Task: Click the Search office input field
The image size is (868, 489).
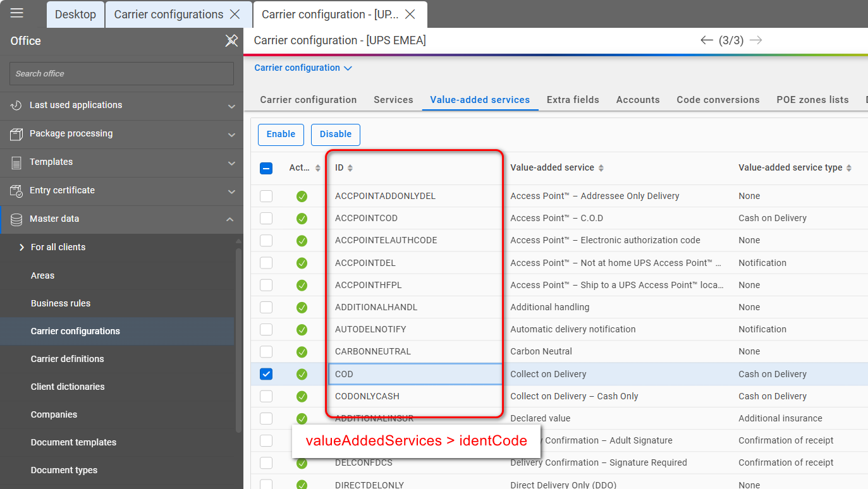Action: coord(121,73)
